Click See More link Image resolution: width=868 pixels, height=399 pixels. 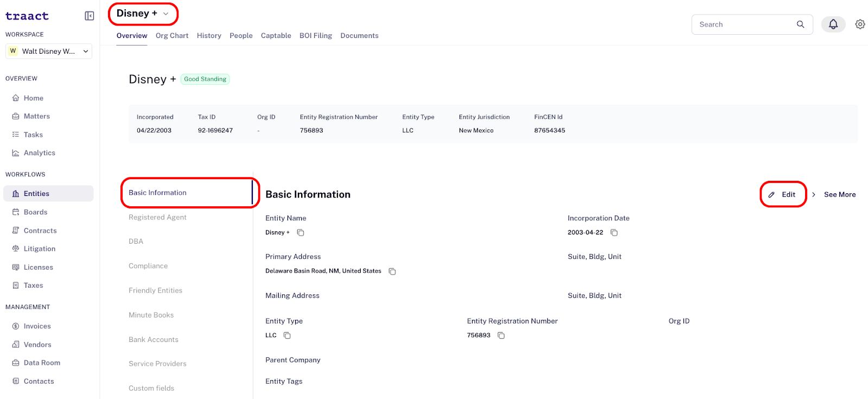[840, 195]
